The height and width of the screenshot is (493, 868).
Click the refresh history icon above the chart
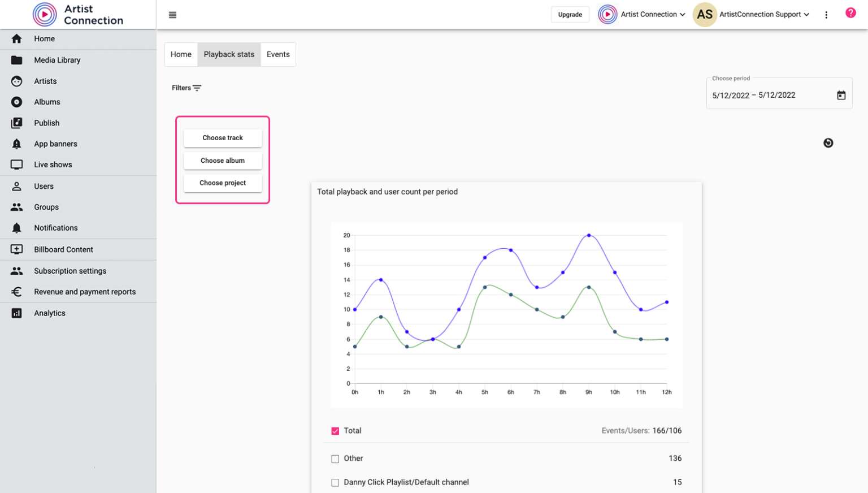828,142
